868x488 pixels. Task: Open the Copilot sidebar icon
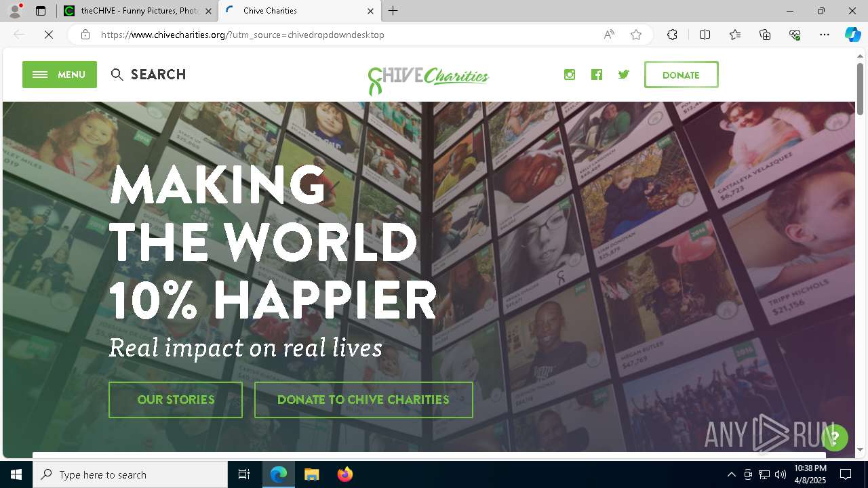[852, 35]
